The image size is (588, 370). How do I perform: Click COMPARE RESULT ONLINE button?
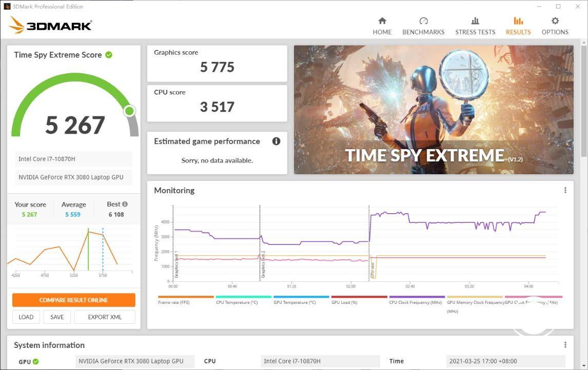coord(73,300)
